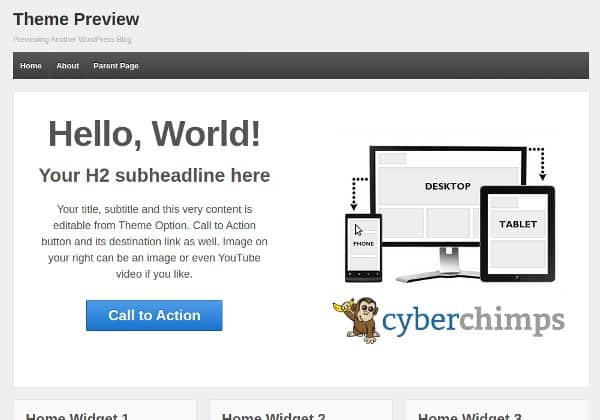Go to the About page
The image size is (600, 420).
pyautogui.click(x=68, y=66)
